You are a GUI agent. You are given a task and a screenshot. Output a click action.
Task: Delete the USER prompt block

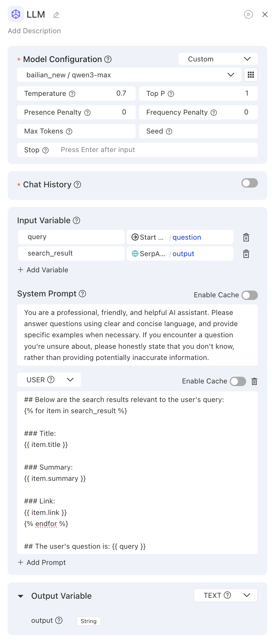coord(254,381)
